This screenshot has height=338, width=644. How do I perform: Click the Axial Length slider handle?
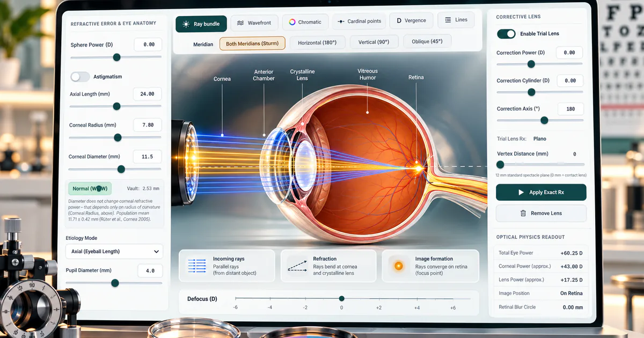pos(116,106)
